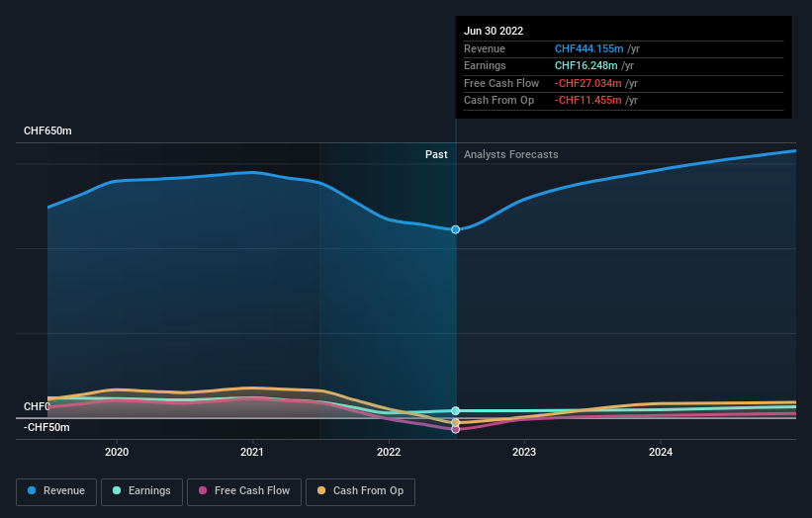Click the 2024 x-axis label

coord(661,453)
